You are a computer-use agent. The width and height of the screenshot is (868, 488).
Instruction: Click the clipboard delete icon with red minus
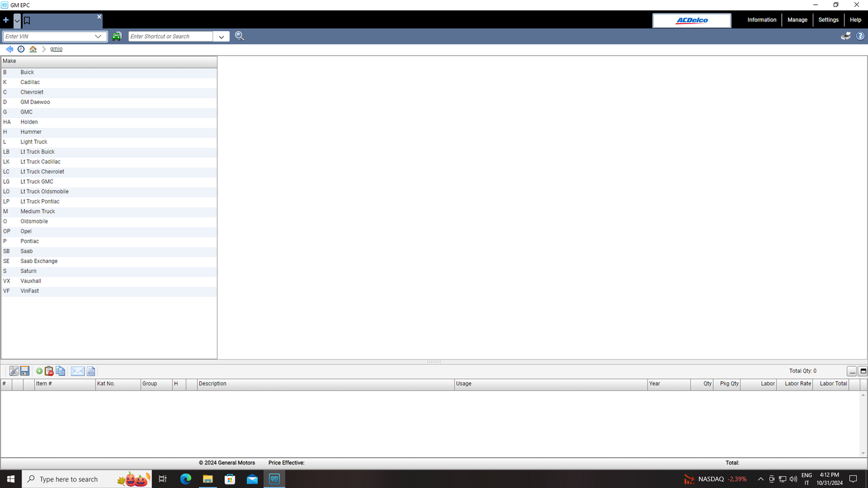(x=49, y=372)
